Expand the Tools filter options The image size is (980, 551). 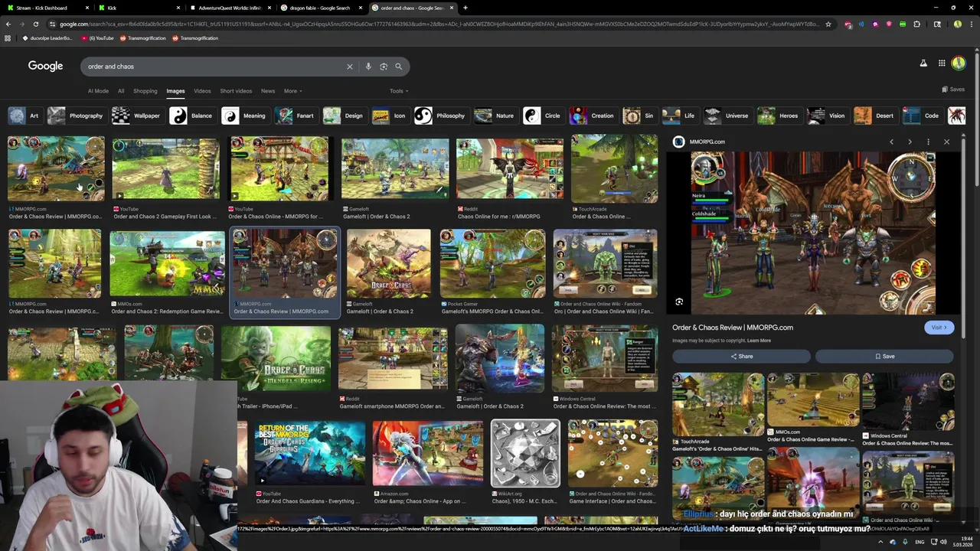(x=398, y=91)
